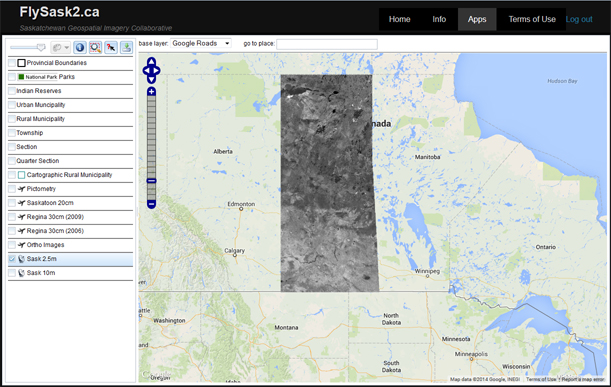Click the layer opacity slider handle
611x387 pixels.
tap(41, 48)
